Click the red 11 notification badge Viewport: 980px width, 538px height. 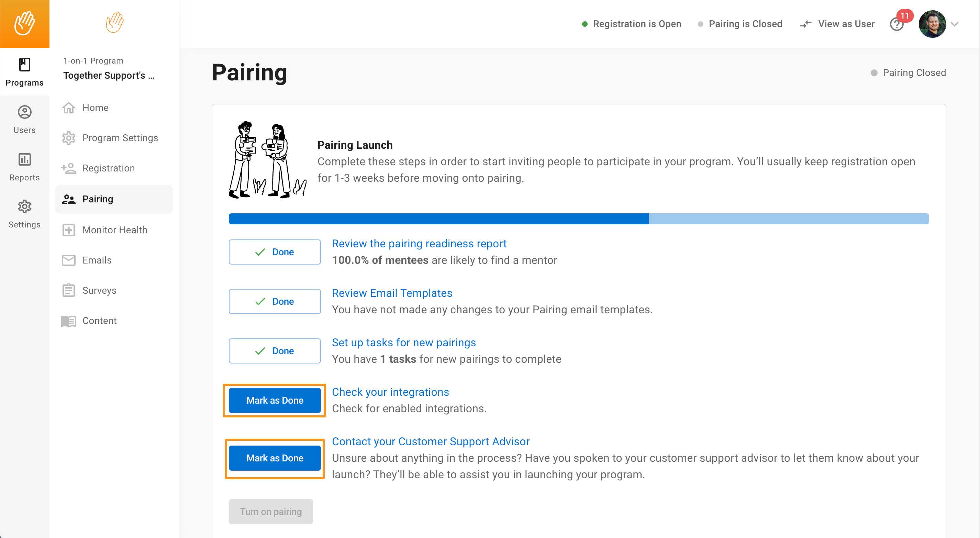point(905,15)
